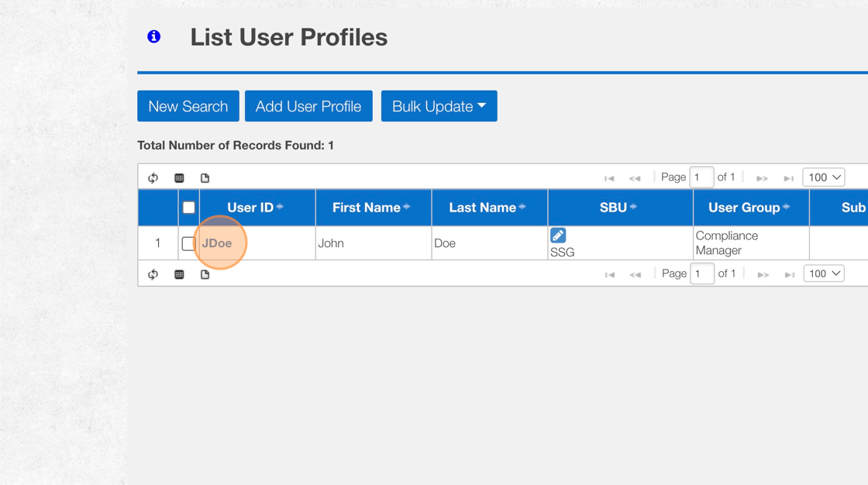Click the refresh icon in top grid toolbar
The image size is (868, 485).
tap(153, 178)
